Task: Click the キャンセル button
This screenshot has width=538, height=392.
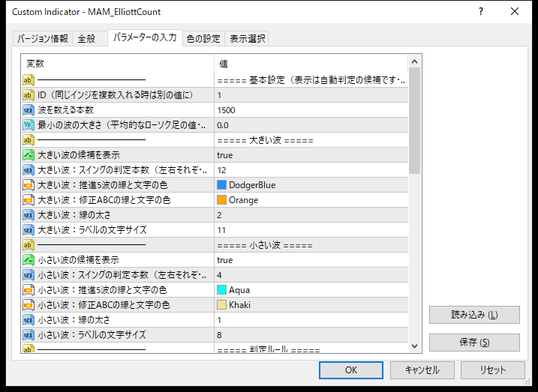Action: tap(422, 370)
